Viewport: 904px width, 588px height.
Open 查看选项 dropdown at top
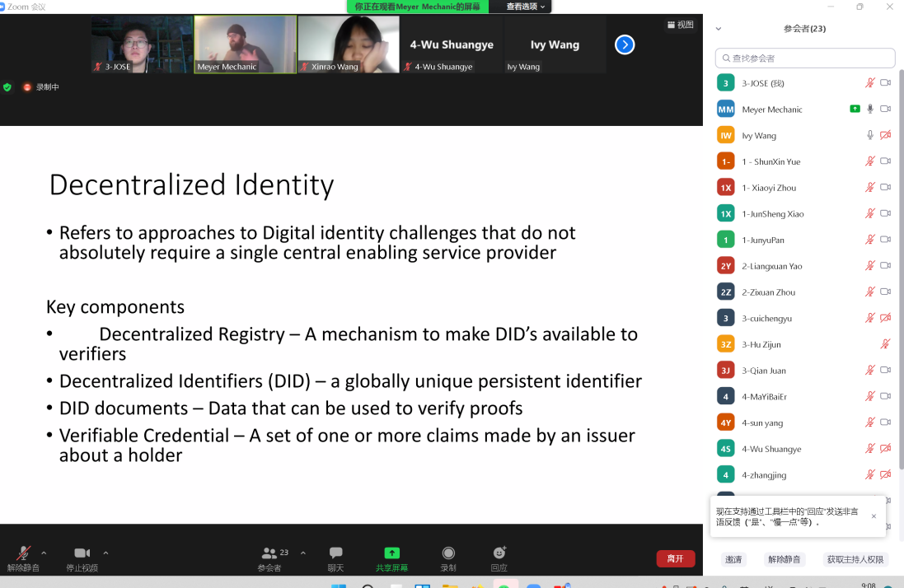click(525, 7)
